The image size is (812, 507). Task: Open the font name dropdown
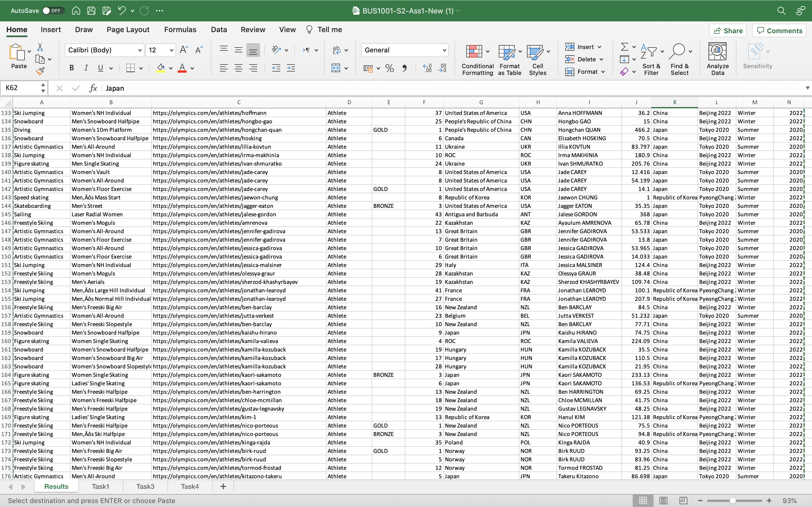(x=139, y=50)
